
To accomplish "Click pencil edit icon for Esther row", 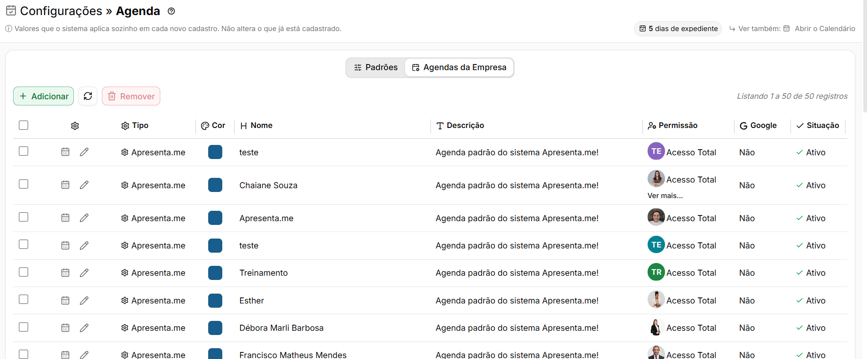I will coord(84,300).
